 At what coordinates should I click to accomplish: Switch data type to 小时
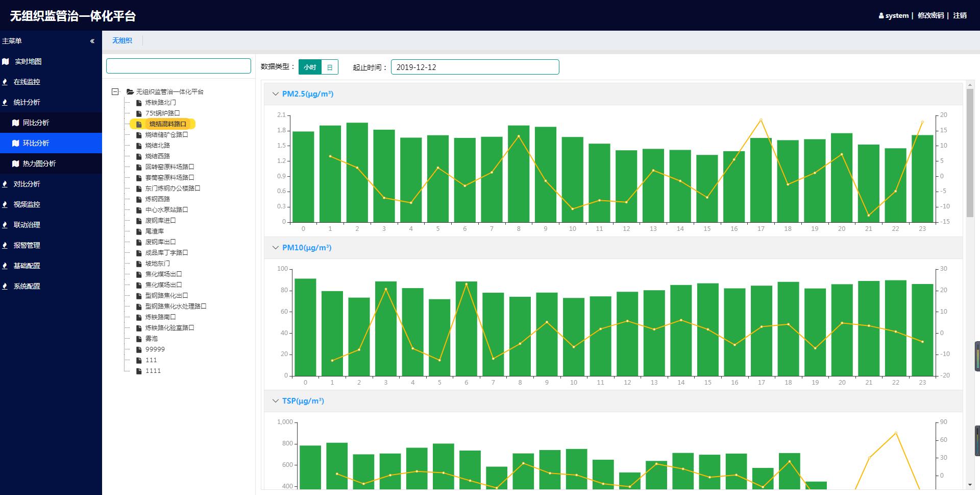[310, 67]
